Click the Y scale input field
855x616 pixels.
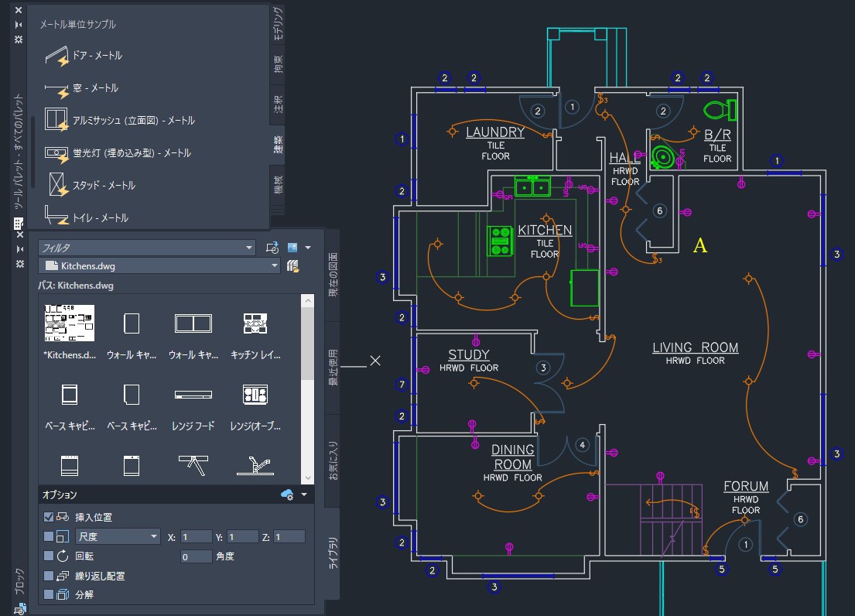pyautogui.click(x=241, y=536)
